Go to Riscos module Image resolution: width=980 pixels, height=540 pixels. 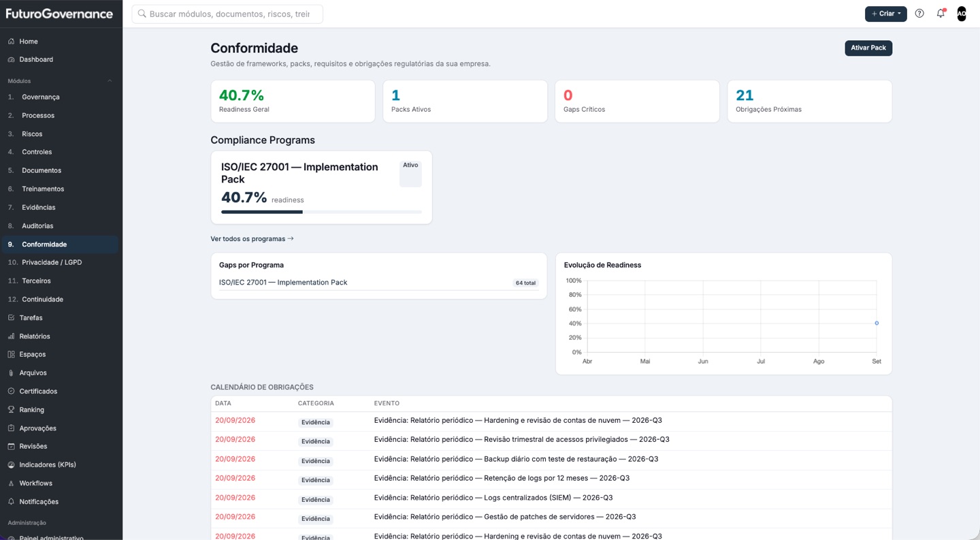click(59, 134)
